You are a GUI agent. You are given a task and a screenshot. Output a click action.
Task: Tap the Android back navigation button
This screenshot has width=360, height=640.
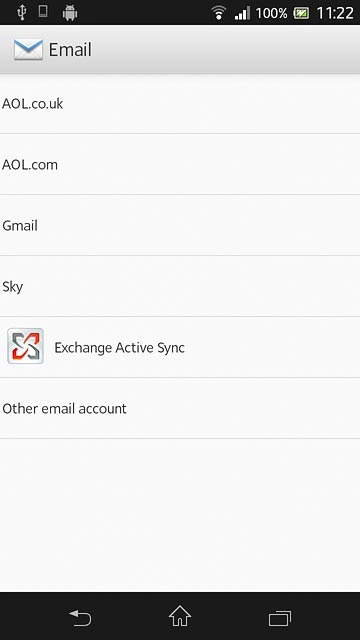pos(80,617)
